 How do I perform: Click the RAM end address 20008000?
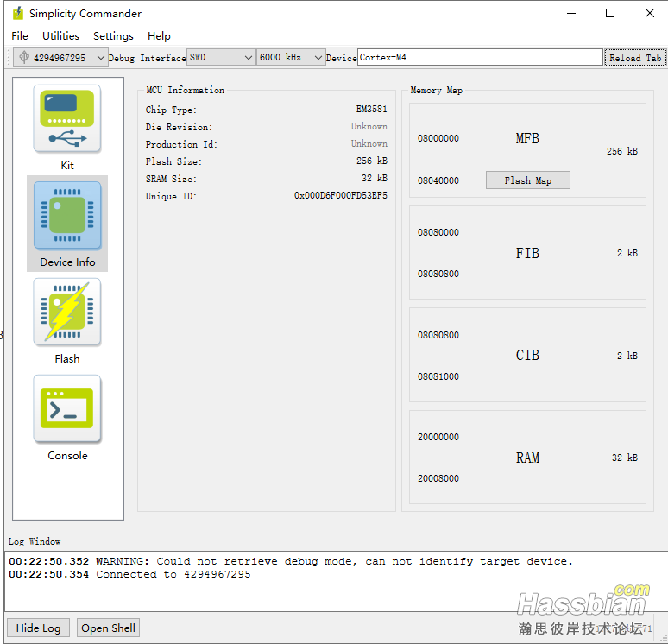click(x=438, y=478)
